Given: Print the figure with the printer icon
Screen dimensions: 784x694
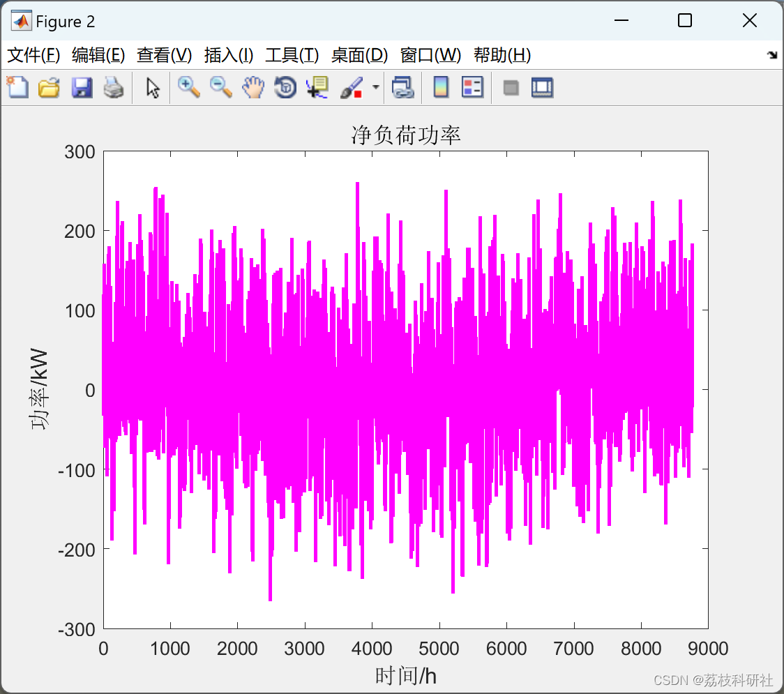Looking at the screenshot, I should 114,88.
